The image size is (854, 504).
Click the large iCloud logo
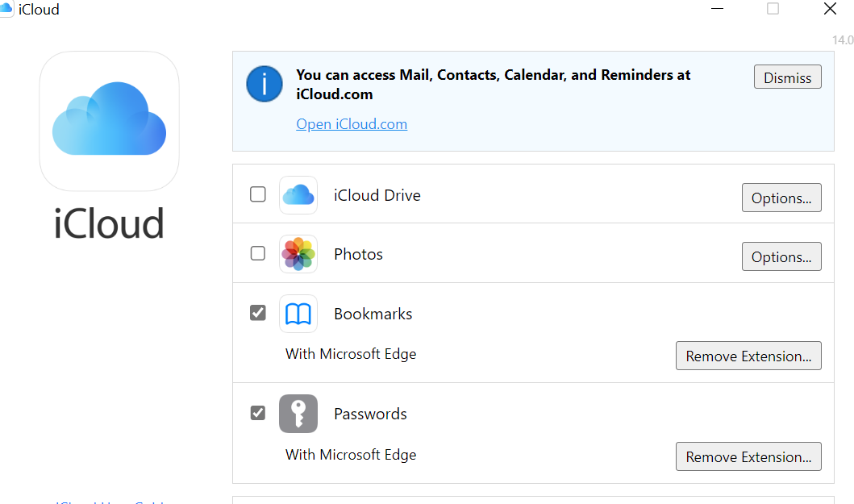coord(109,121)
